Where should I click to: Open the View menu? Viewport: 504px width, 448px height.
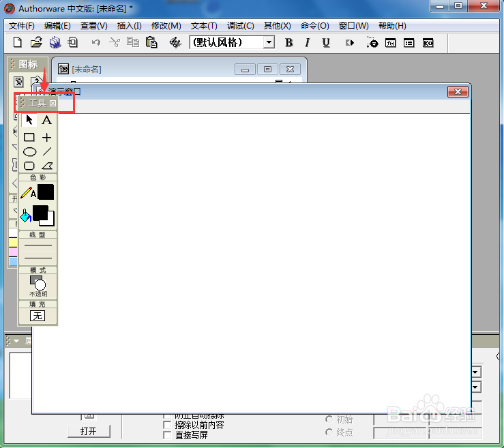coord(94,26)
